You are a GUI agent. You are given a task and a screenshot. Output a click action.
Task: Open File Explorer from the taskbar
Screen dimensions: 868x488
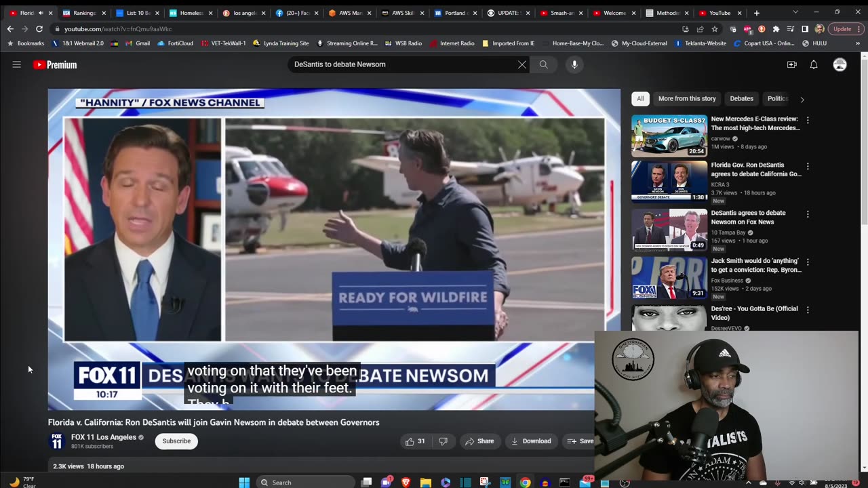(x=426, y=483)
